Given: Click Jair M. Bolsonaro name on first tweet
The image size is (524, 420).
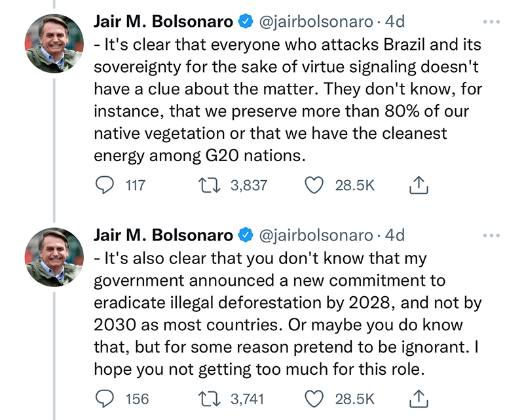Looking at the screenshot, I should tap(162, 22).
